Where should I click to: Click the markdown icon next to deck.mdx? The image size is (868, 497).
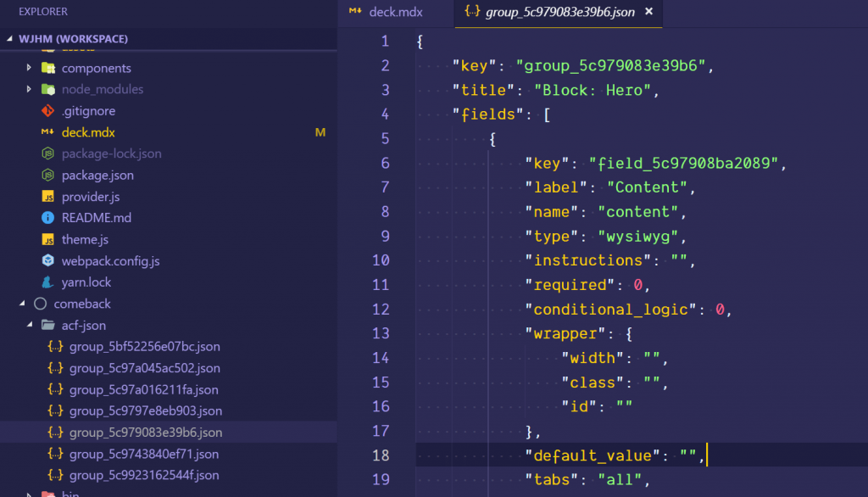pos(47,132)
